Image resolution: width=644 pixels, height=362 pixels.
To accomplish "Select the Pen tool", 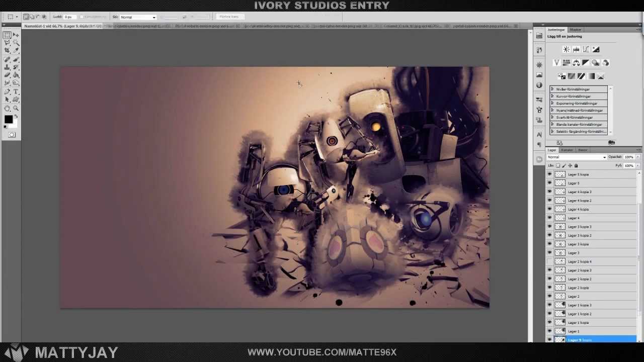I will tap(7, 92).
